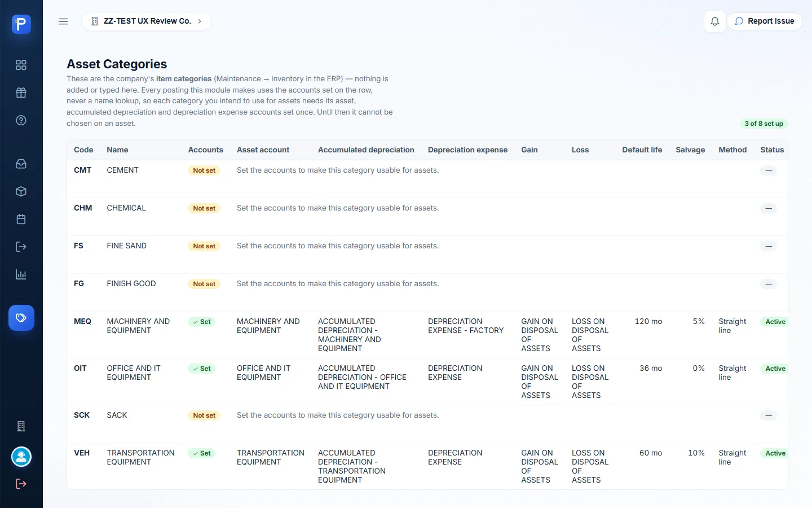Click the dash status badge for FINISH GOOD
The image size is (812, 508).
pos(769,284)
